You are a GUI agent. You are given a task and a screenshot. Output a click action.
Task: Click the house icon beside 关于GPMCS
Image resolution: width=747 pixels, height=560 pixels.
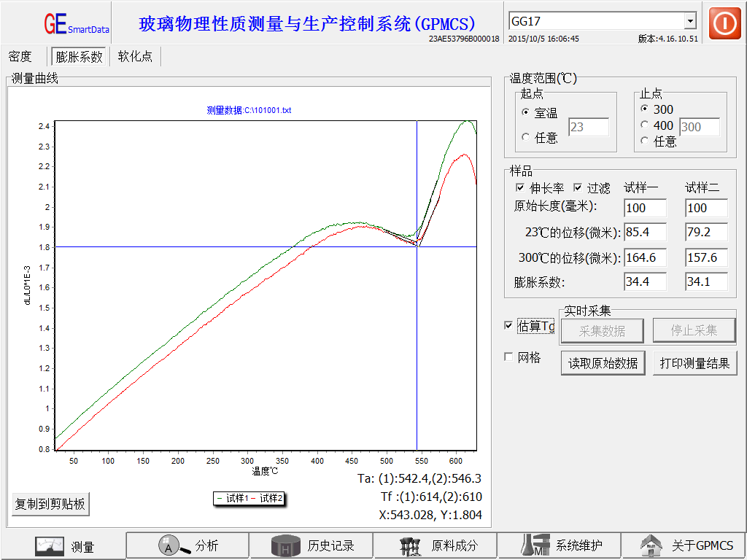coord(651,545)
